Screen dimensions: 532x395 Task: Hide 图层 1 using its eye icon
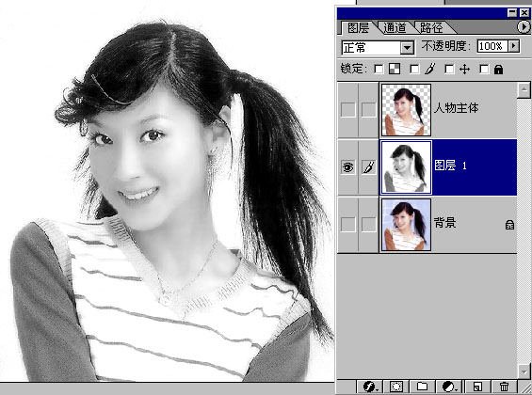347,167
